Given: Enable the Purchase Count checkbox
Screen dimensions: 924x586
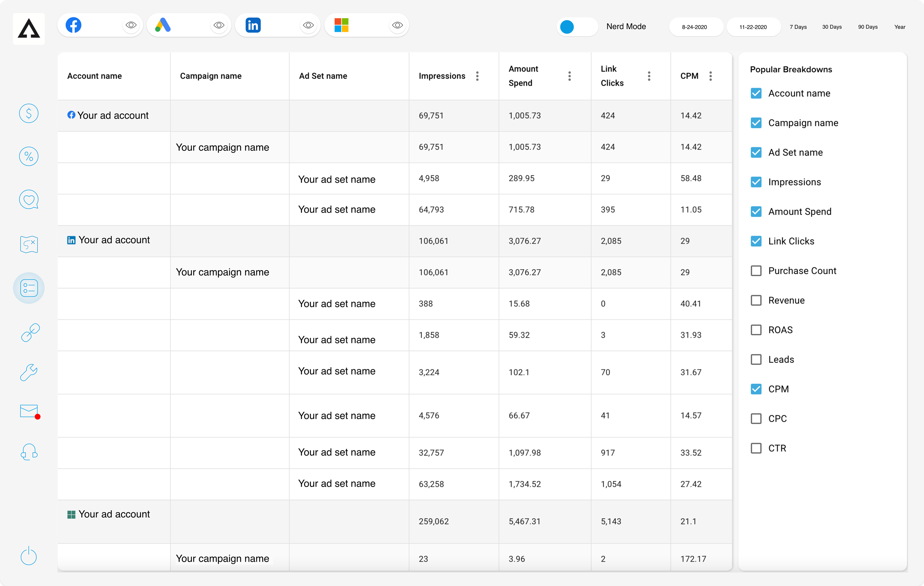Looking at the screenshot, I should pos(756,271).
